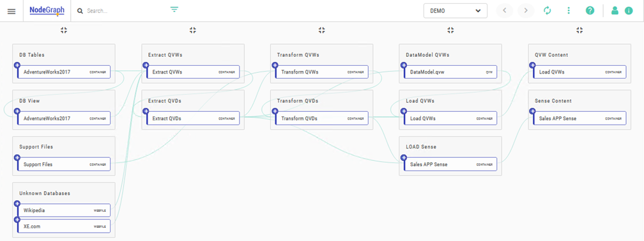Screen dimensions: 644x241
Task: Collapse the column above Transform QVWs
Action: pyautogui.click(x=321, y=30)
